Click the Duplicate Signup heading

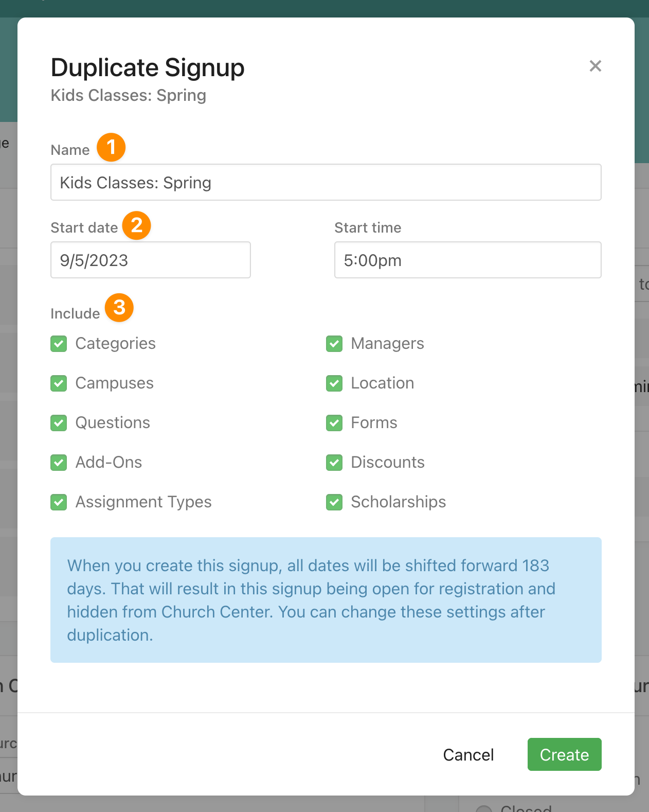[x=148, y=67]
